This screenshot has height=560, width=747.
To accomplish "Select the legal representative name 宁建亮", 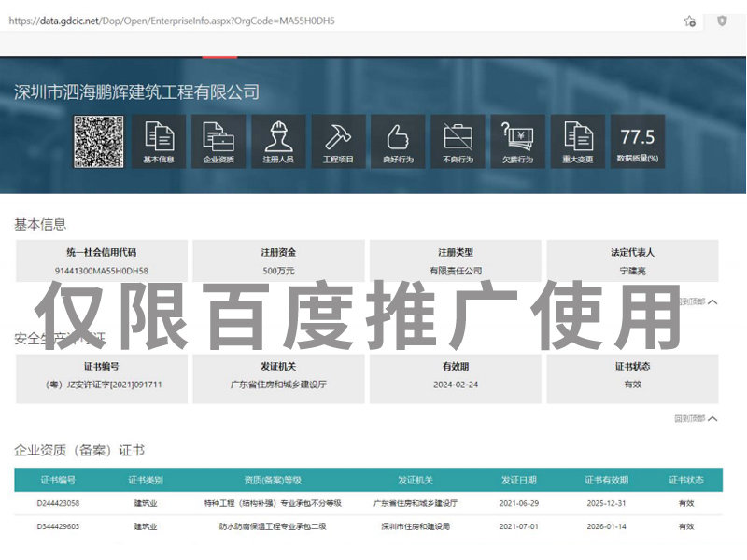I will click(633, 271).
